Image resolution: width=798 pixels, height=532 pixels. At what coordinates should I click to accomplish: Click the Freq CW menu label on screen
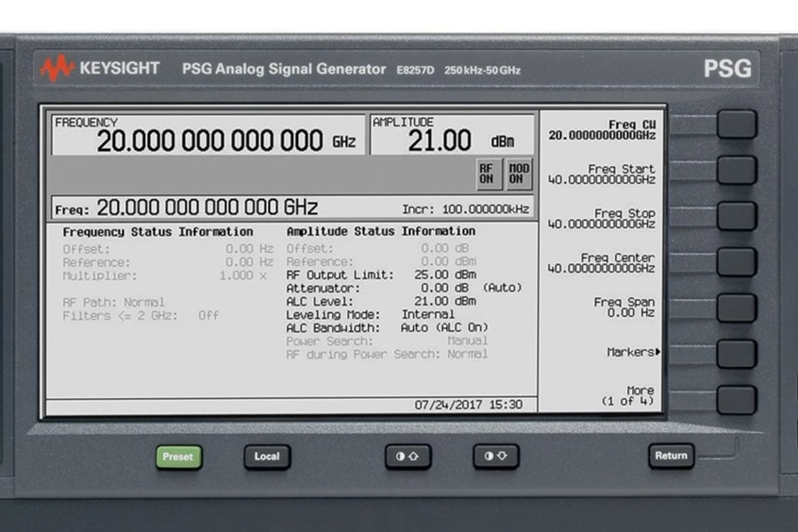coord(602,130)
